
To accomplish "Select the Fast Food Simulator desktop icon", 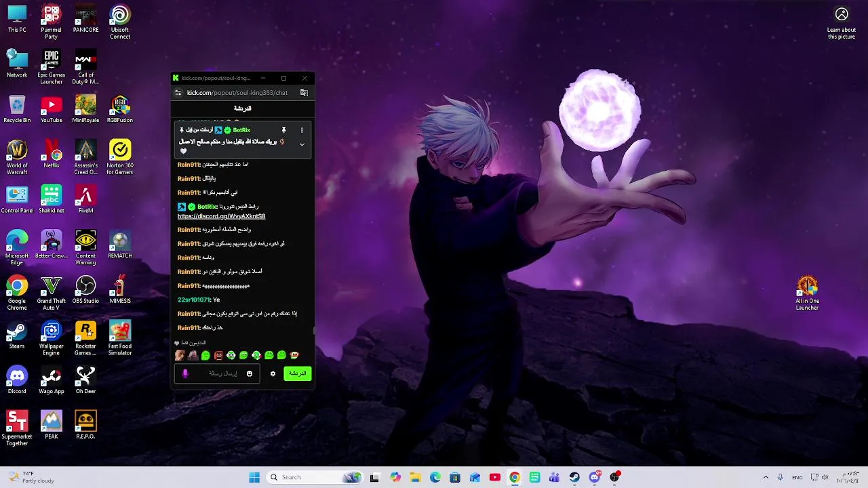I will [x=120, y=339].
